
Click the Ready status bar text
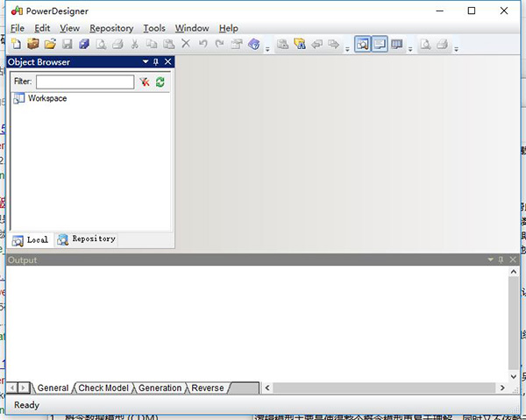26,405
